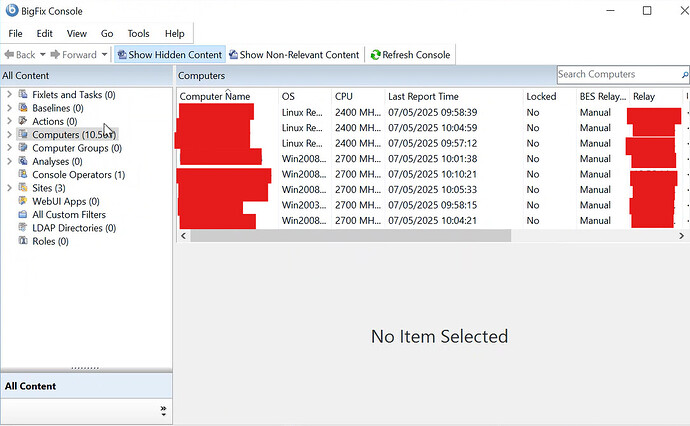Expand the Actions node
Viewport: 690px width, 426px height.
pyautogui.click(x=9, y=121)
